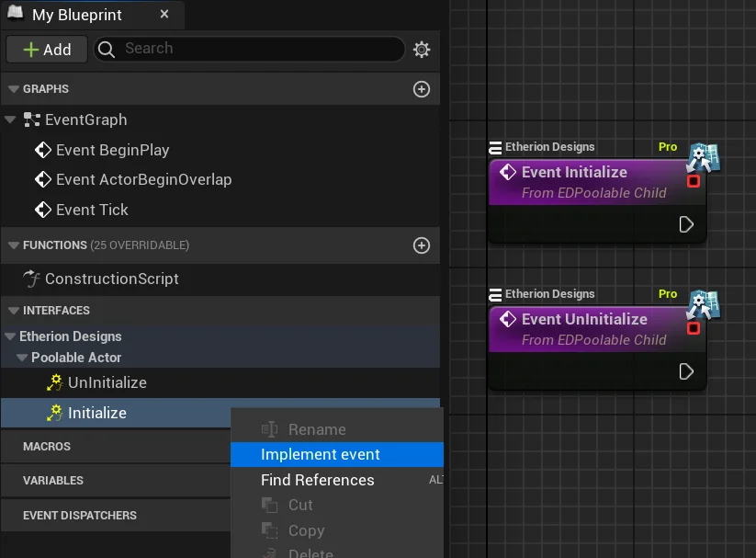Click the gear settings icon beside Search

[422, 50]
